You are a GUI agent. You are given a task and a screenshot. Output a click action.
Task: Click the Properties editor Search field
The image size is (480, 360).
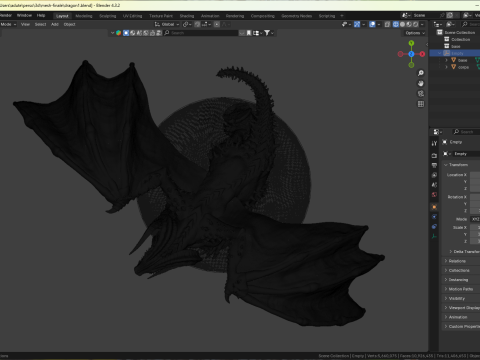[x=466, y=132]
